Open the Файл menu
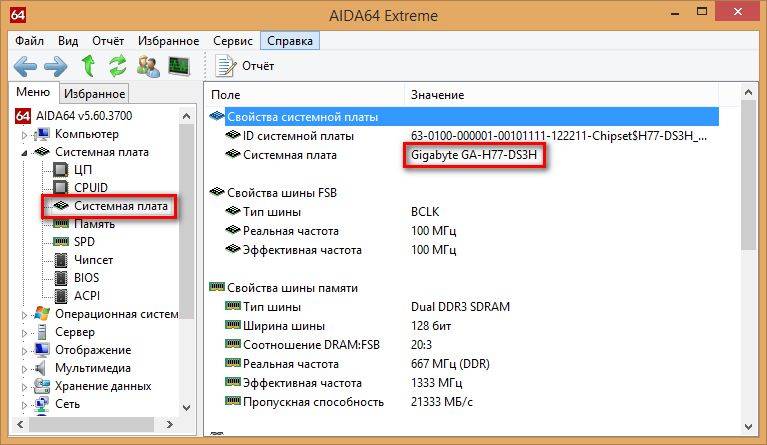767x445 pixels. 29,41
